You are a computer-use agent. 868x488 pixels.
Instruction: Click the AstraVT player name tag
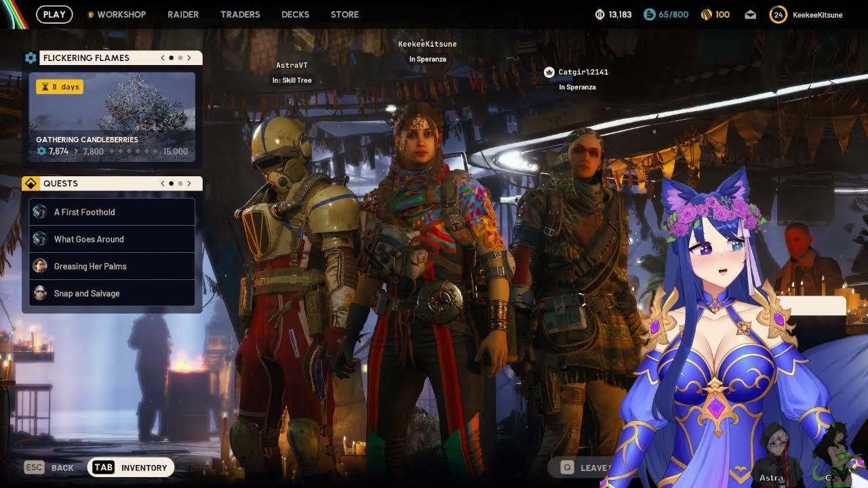point(292,65)
